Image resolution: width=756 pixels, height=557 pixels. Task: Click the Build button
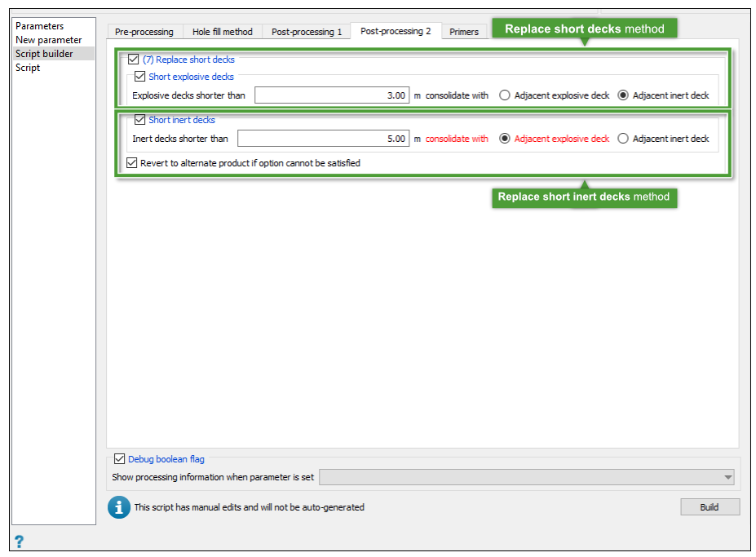[x=710, y=507]
